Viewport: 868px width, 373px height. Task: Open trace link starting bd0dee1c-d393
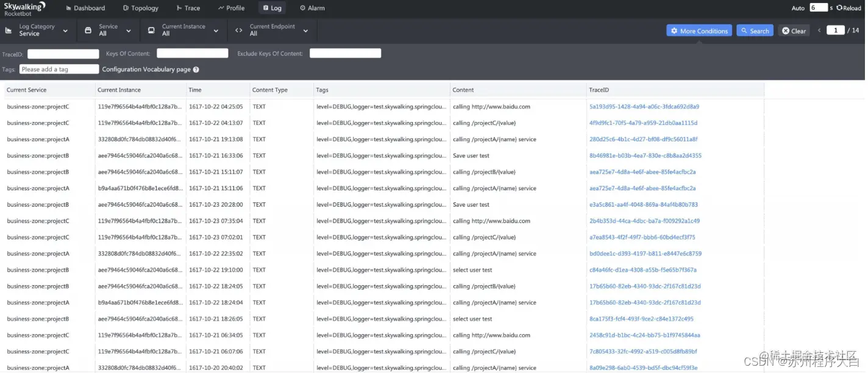(x=646, y=254)
